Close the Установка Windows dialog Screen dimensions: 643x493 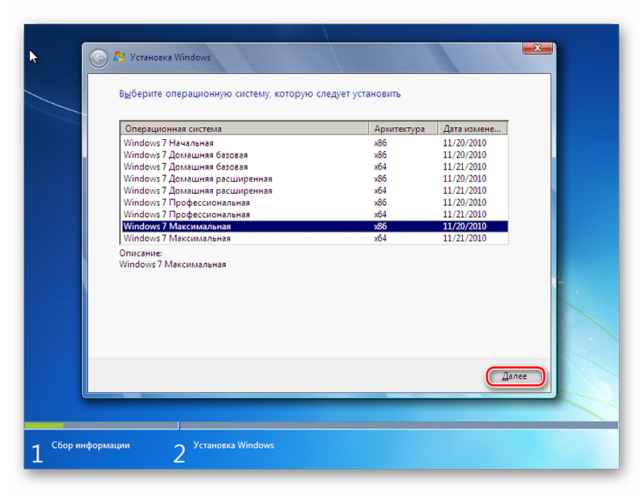[537, 48]
